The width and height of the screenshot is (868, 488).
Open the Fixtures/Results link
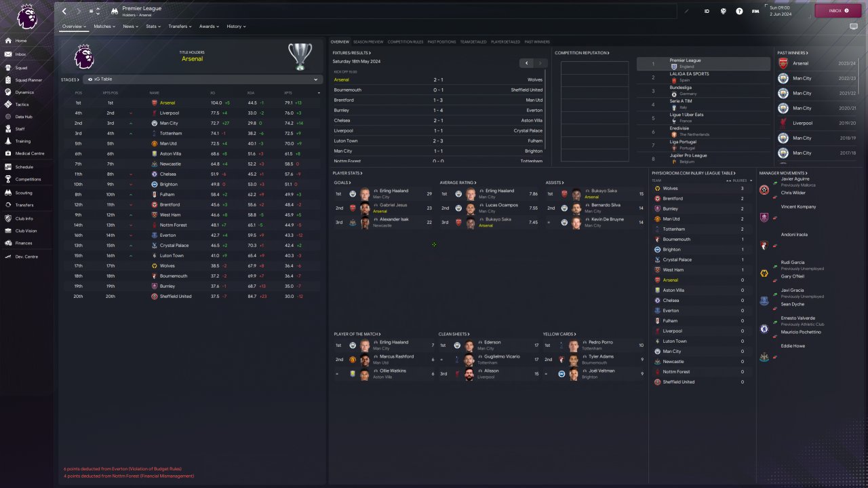[x=352, y=53]
